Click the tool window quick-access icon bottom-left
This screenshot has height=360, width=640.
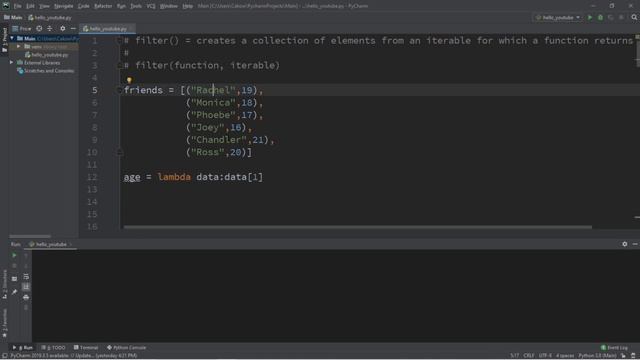pyautogui.click(x=4, y=356)
